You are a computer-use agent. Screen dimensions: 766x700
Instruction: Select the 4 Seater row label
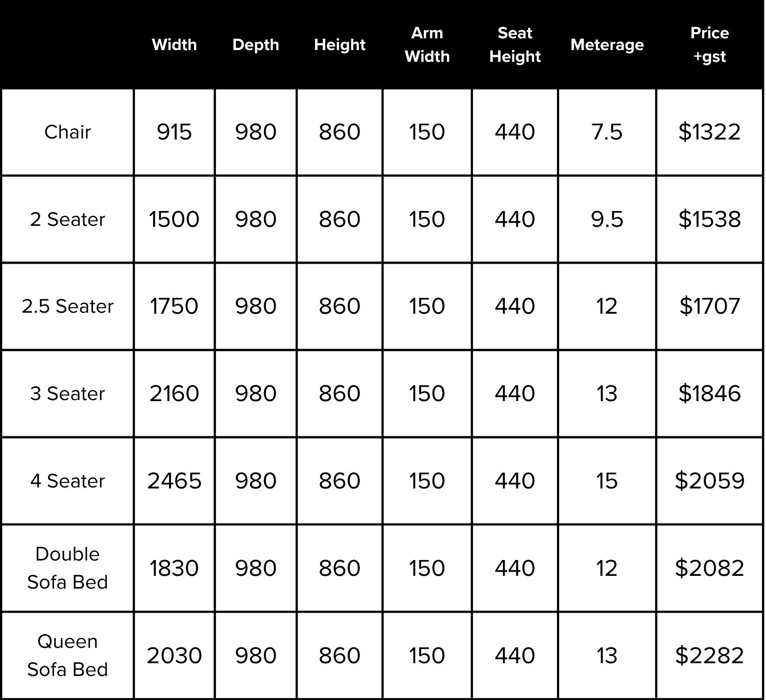(67, 481)
